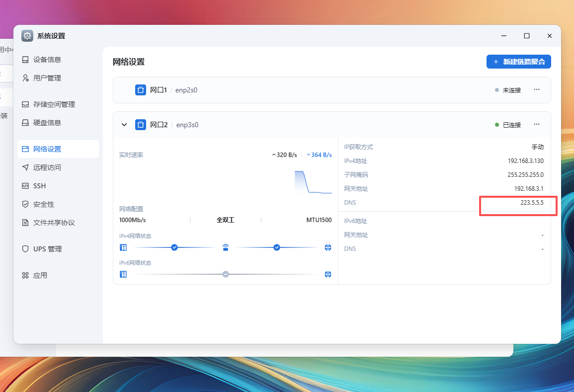Image resolution: width=574 pixels, height=392 pixels.
Task: Click the 全双工 duplex value
Action: pyautogui.click(x=226, y=220)
